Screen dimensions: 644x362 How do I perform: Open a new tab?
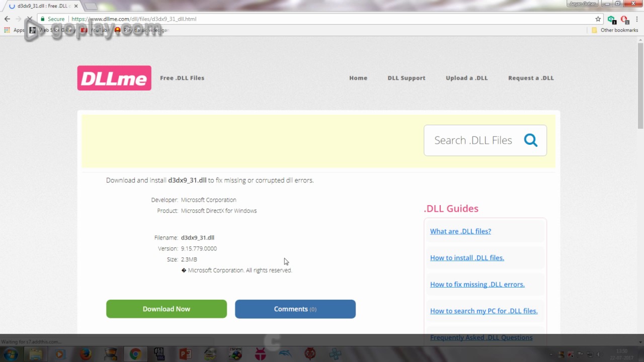tap(91, 7)
